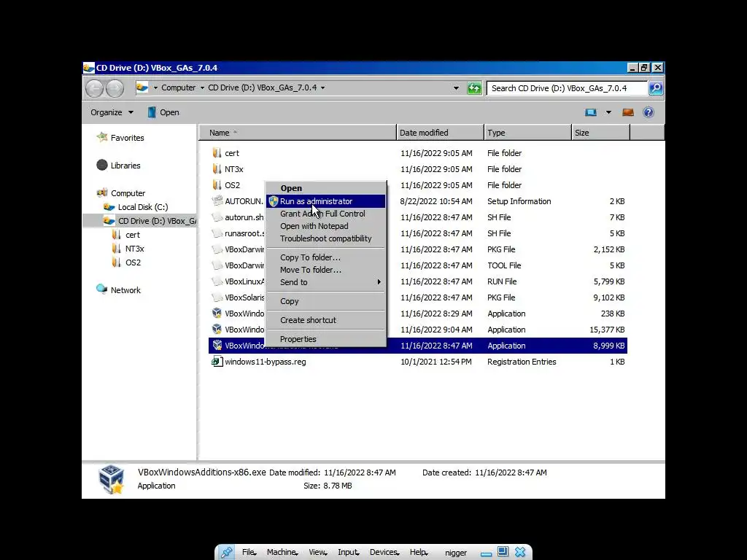Click the arrow after Computer in address bar

[x=202, y=87]
